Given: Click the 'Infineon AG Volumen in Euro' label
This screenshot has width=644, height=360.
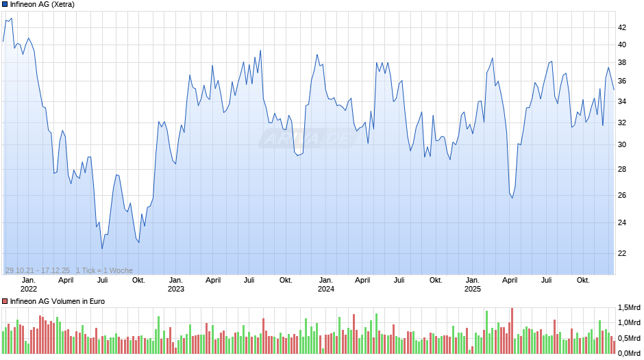Looking at the screenshot, I should [x=58, y=301].
